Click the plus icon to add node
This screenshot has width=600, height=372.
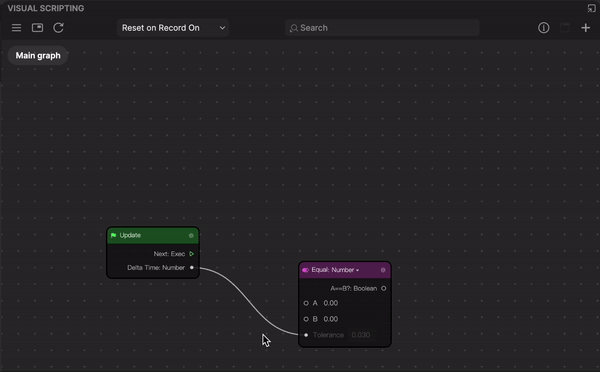[x=585, y=28]
